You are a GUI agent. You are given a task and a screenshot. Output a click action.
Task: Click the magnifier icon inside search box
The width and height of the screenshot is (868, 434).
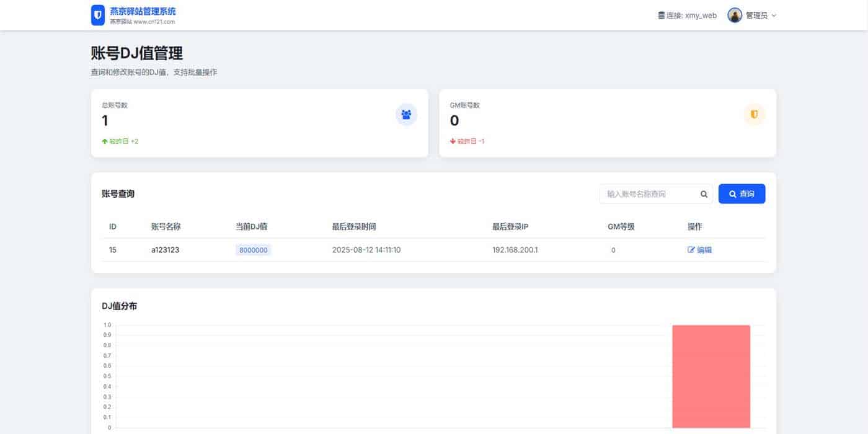[704, 194]
